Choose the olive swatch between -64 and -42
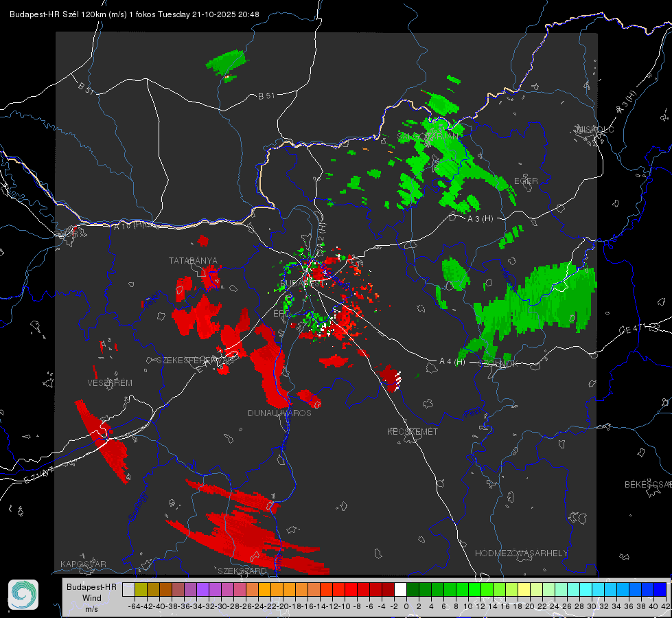Viewport: 672px width, 618px height. coord(141,589)
